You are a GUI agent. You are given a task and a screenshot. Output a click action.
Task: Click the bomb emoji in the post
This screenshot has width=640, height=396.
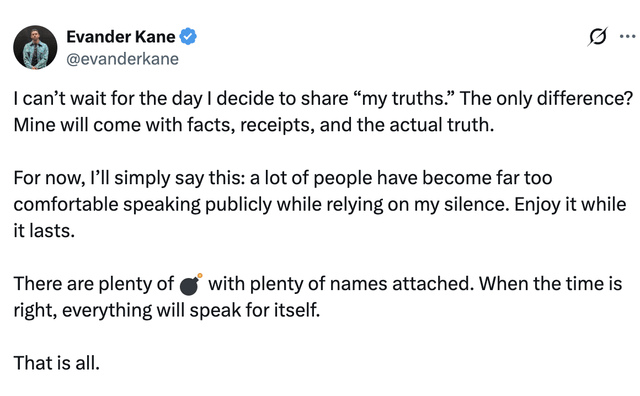pyautogui.click(x=191, y=284)
